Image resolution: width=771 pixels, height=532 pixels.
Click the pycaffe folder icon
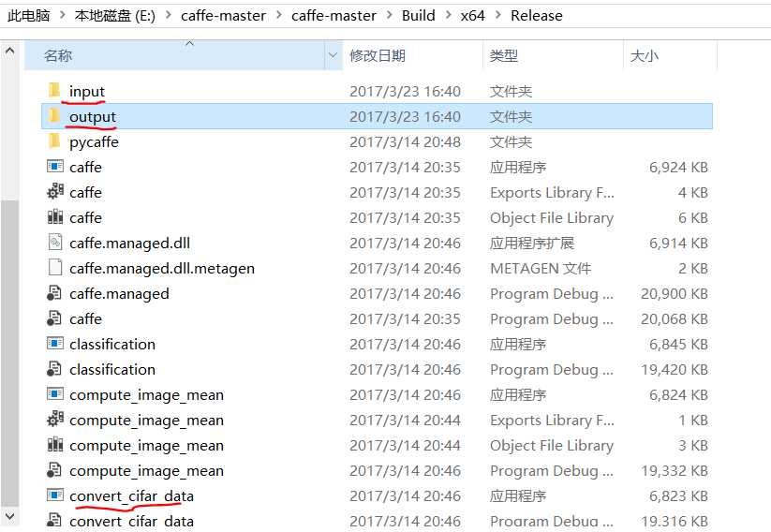[54, 141]
